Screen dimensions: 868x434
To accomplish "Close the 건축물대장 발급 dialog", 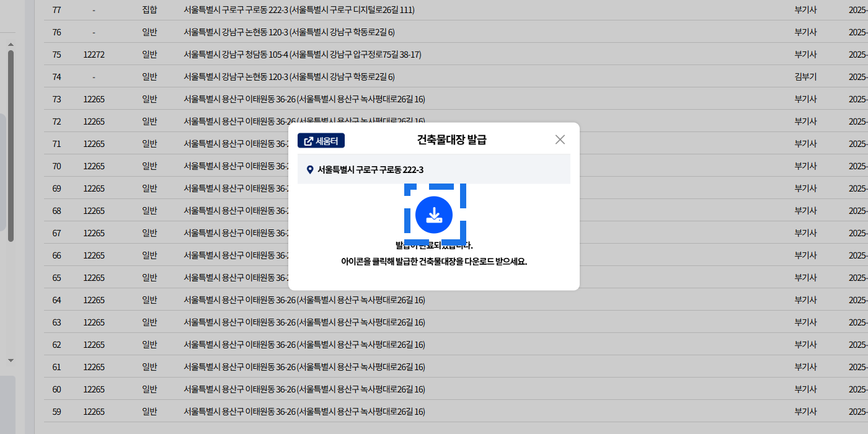I will click(x=560, y=139).
